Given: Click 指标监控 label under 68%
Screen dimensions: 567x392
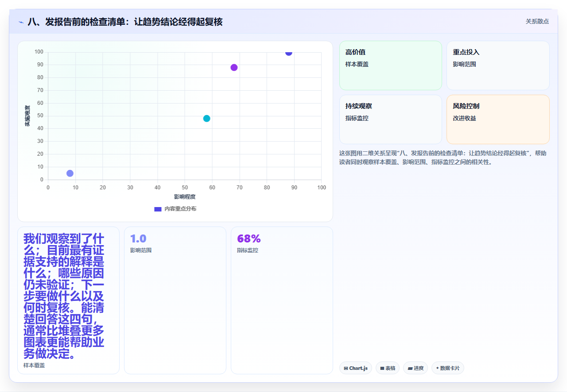Looking at the screenshot, I should coord(248,250).
